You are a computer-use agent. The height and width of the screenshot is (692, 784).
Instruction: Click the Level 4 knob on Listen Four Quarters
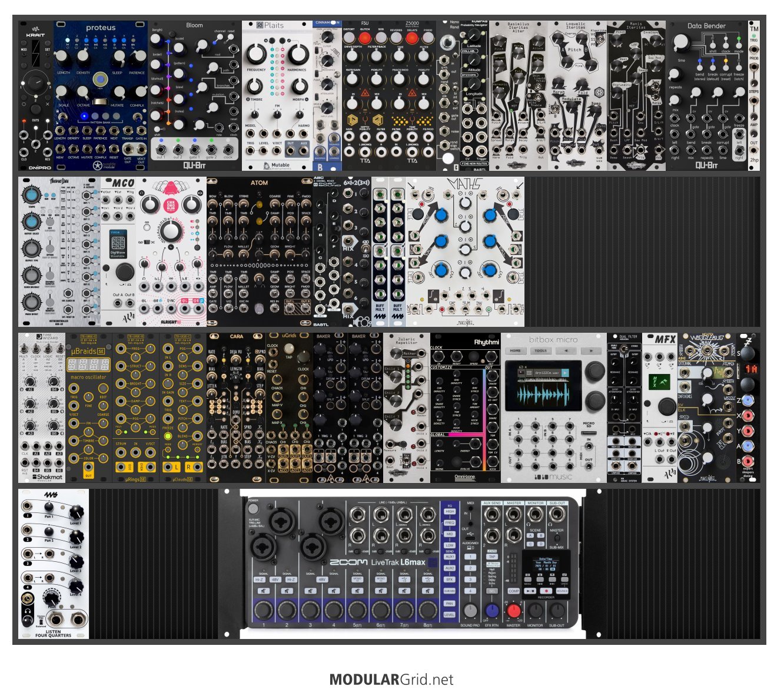click(x=75, y=585)
